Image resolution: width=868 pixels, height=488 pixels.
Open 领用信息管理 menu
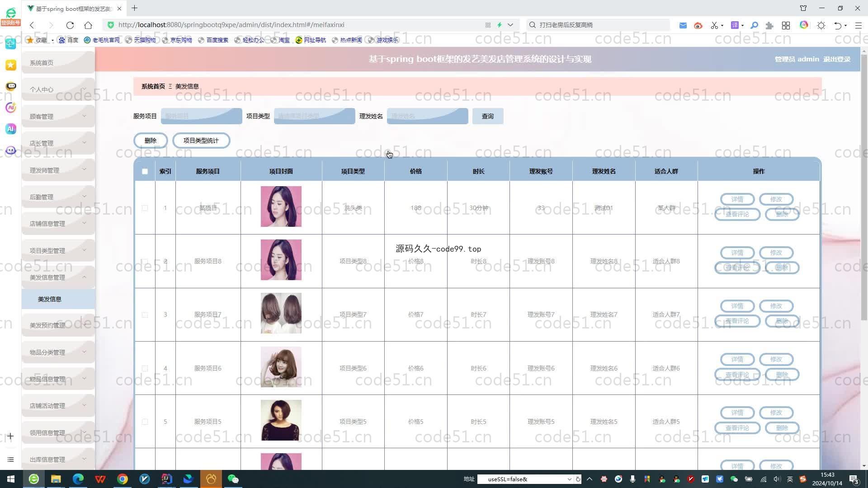tap(58, 432)
